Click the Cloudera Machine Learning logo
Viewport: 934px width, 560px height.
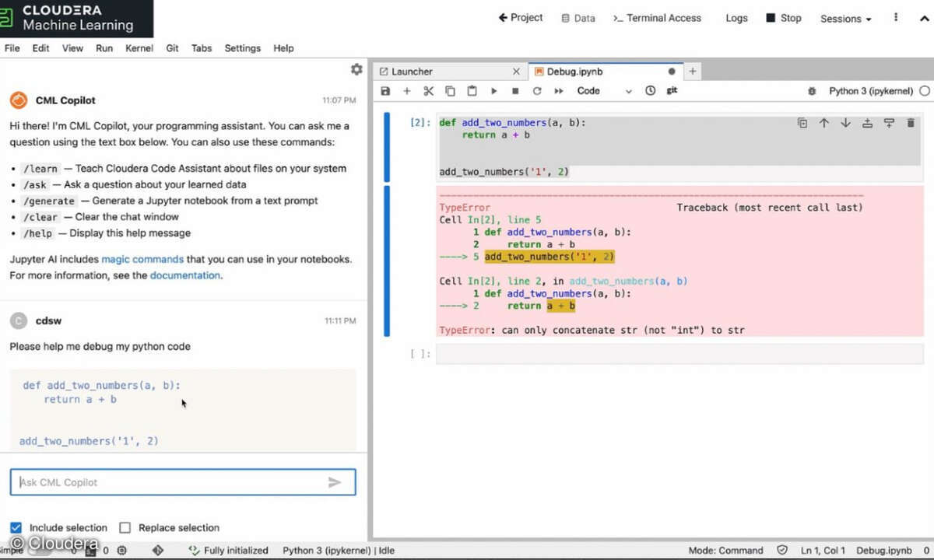76,18
